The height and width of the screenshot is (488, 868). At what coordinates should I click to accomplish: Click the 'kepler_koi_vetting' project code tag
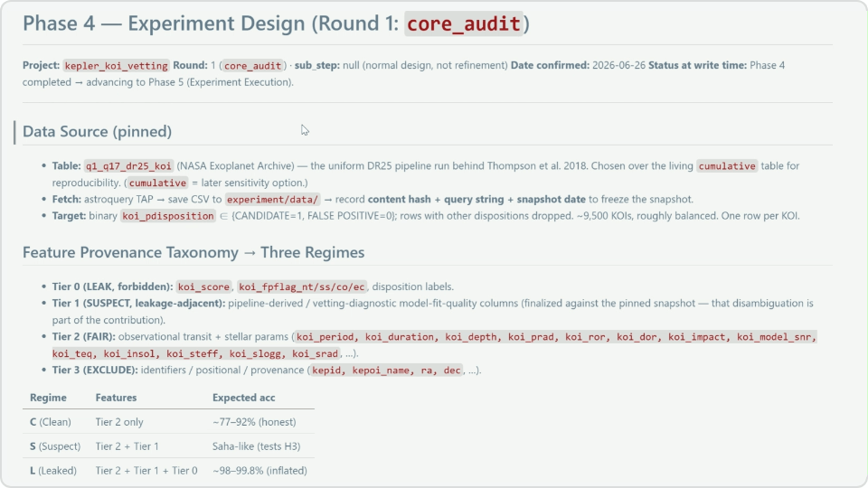pos(117,65)
